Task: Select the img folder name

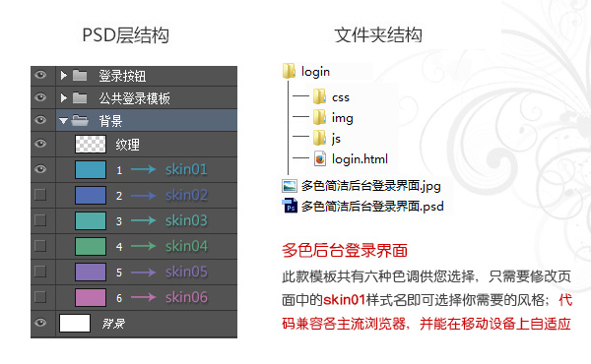Action: click(342, 118)
